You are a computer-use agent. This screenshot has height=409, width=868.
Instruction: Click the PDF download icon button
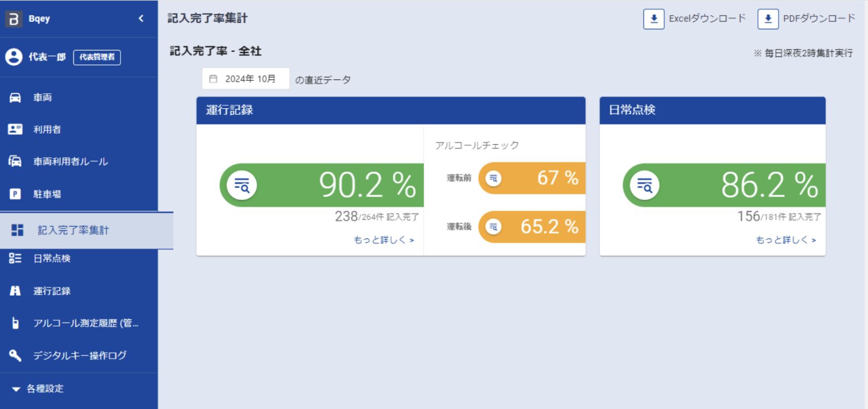click(767, 19)
